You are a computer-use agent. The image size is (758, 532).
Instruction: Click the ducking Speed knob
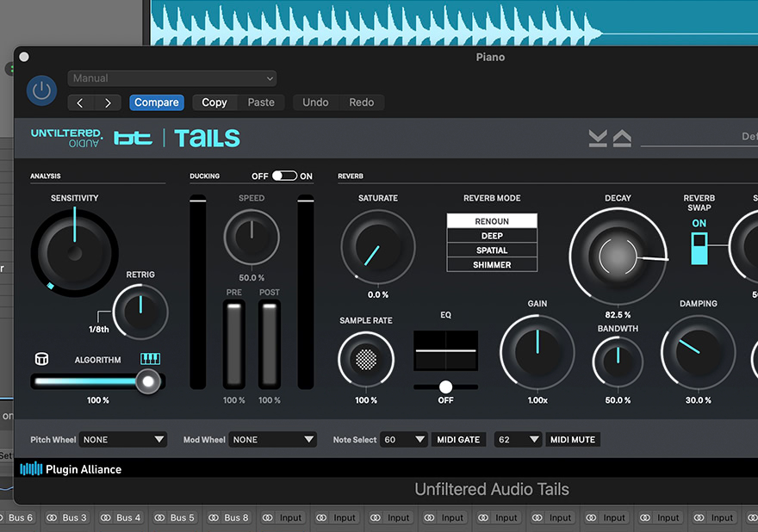pyautogui.click(x=252, y=238)
